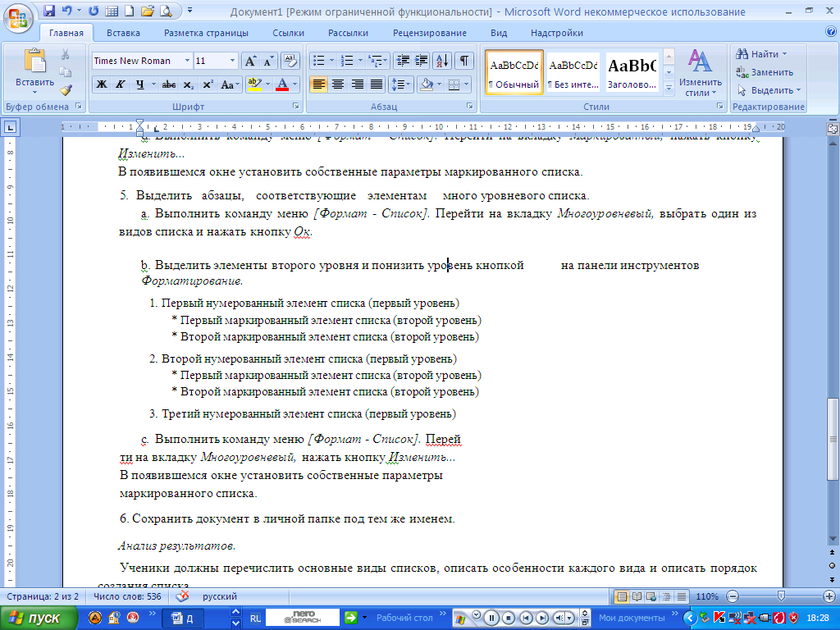Toggle Align Right paragraph button

click(x=357, y=84)
